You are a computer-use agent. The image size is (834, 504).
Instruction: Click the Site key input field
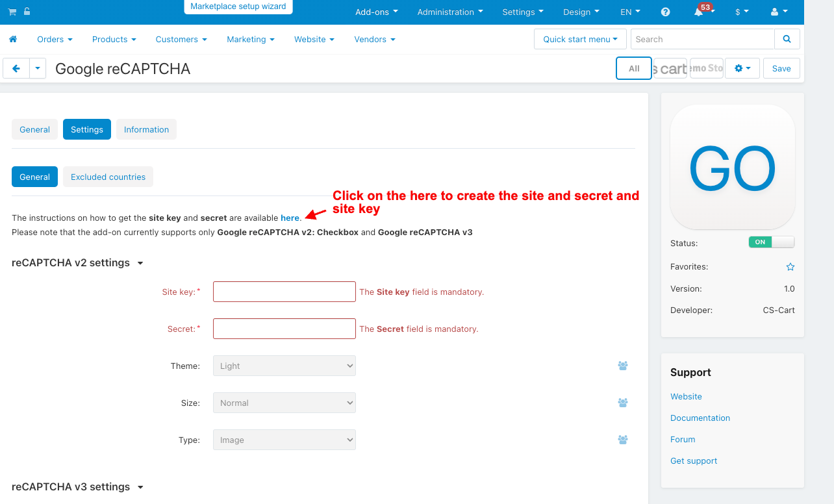pos(284,292)
